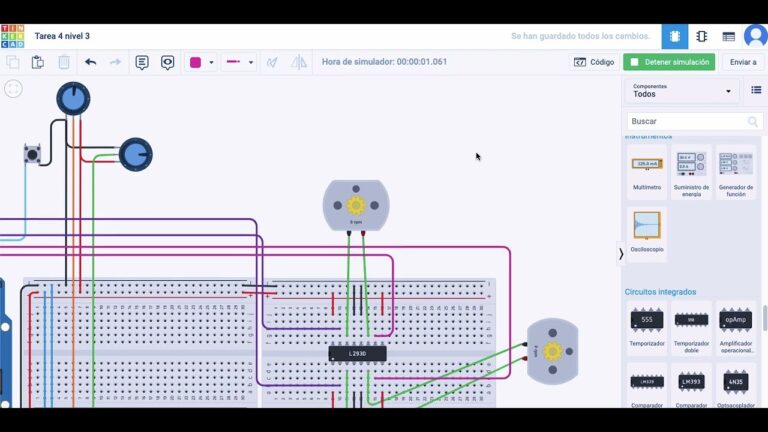
Task: Open the component list table view
Action: (x=728, y=36)
